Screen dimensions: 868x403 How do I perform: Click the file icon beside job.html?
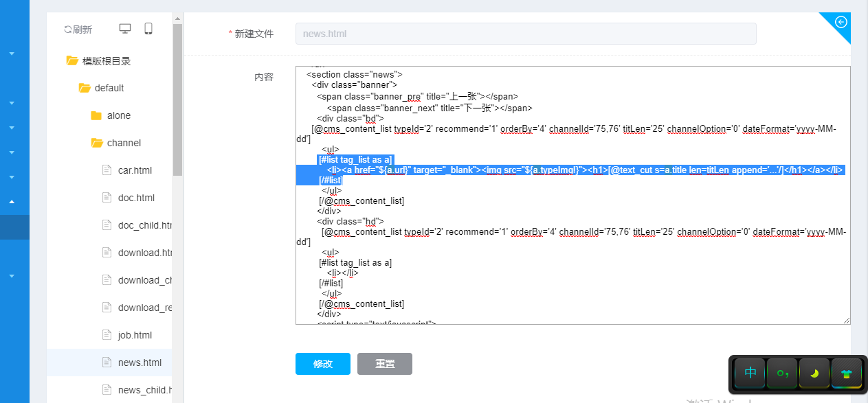(107, 335)
